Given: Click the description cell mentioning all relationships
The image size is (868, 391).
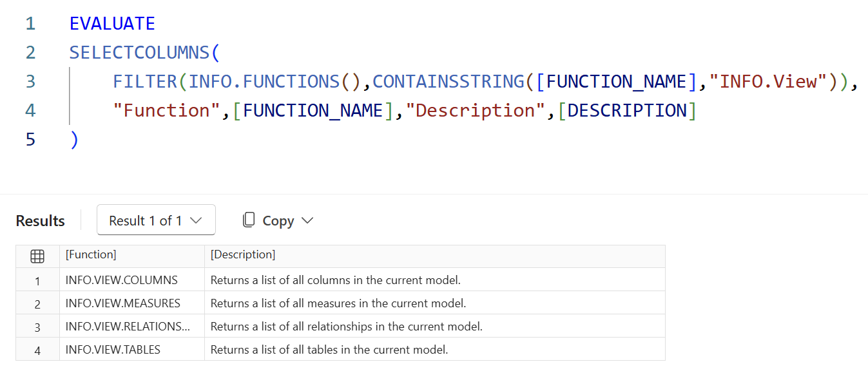Looking at the screenshot, I should (x=347, y=327).
